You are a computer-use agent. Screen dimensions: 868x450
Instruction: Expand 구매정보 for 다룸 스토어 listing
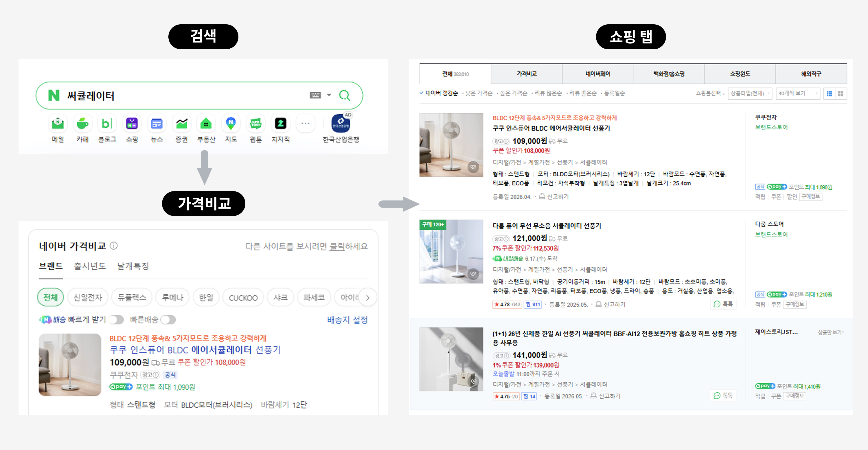tap(795, 304)
